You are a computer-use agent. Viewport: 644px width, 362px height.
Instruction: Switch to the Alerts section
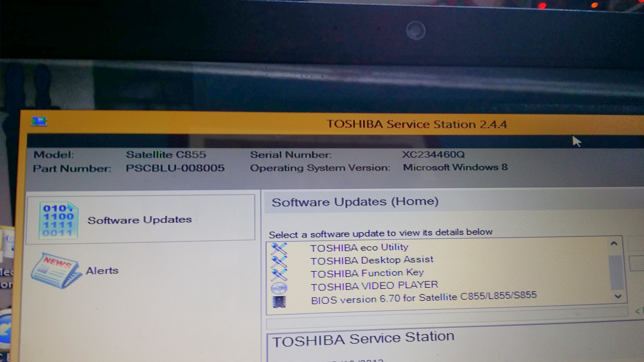coord(102,271)
